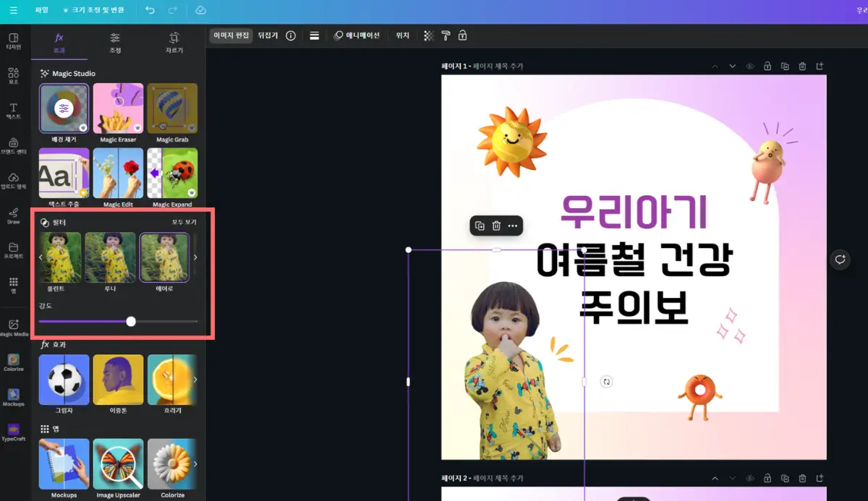
Task: Expand more filters with the right chevron
Action: click(x=195, y=257)
